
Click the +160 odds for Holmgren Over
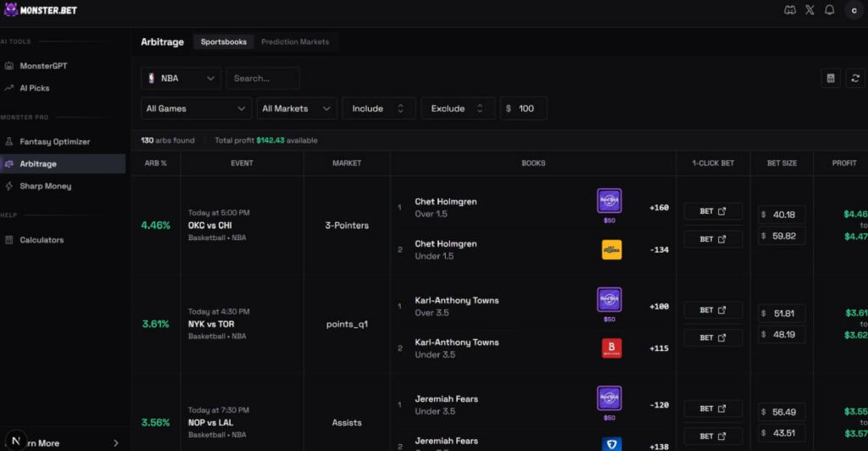pos(659,208)
